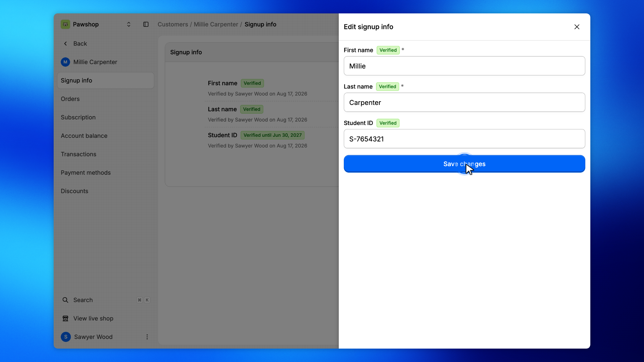
Task: Select Signup info in the sidebar
Action: [x=106, y=80]
